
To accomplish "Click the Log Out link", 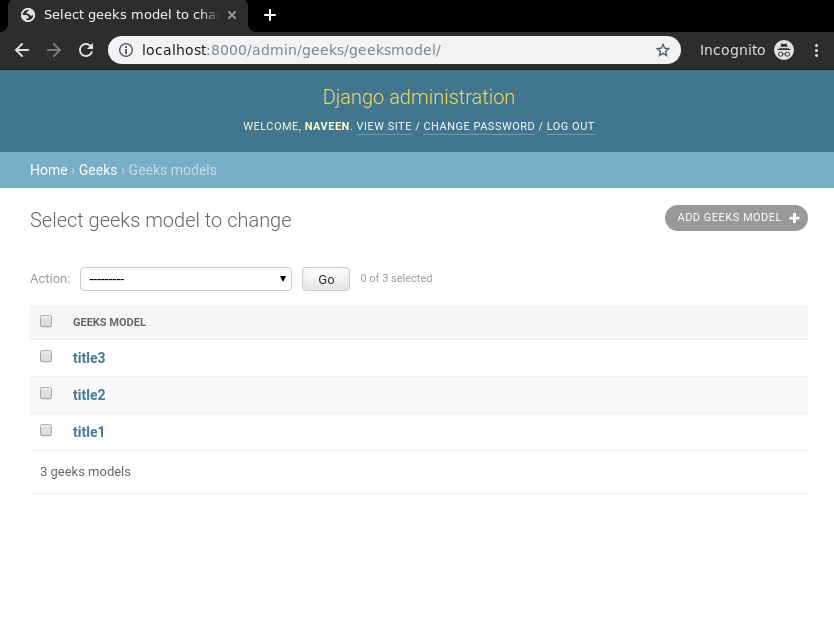I will [x=570, y=127].
